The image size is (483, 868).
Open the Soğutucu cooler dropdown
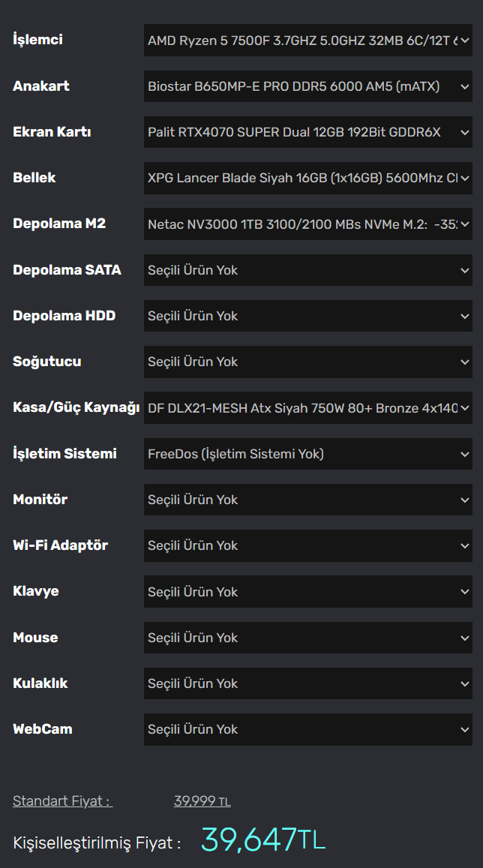[308, 362]
